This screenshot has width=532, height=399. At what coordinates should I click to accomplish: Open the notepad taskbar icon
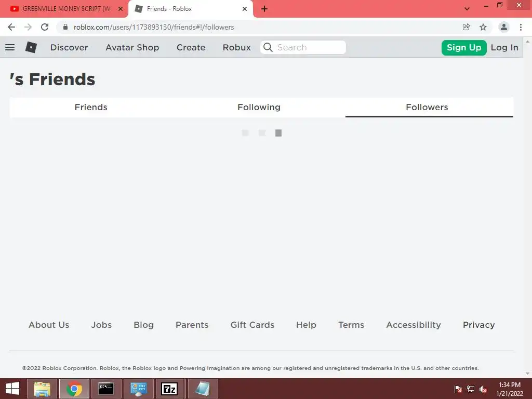tap(203, 389)
